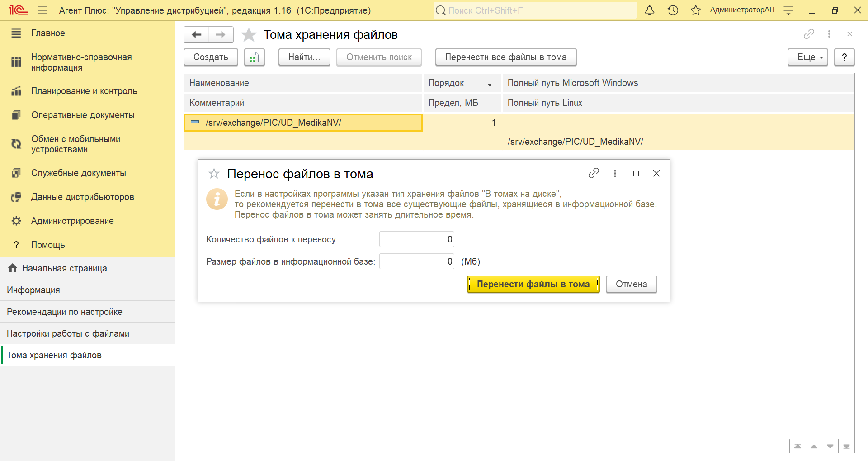Focus Размер файлов в информационной базе field

[417, 261]
